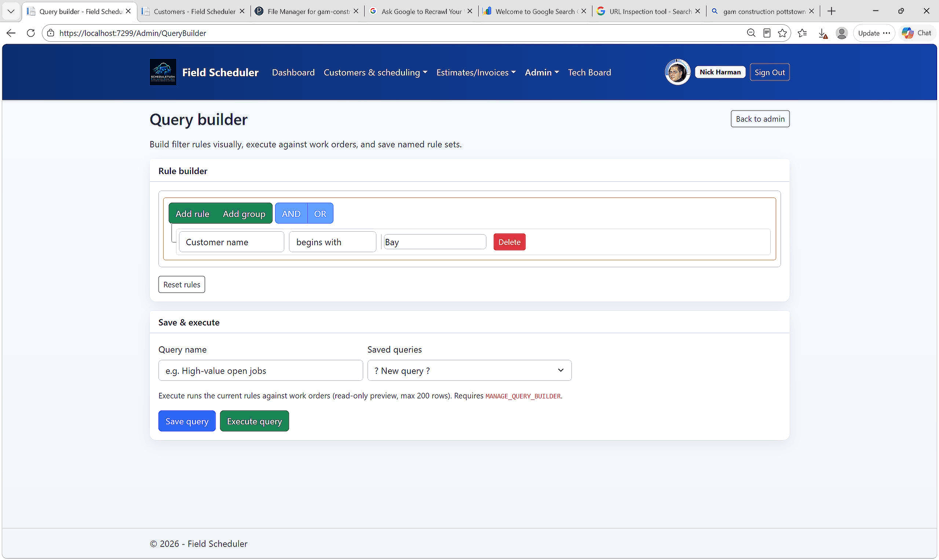Click Reset rules

click(x=182, y=285)
